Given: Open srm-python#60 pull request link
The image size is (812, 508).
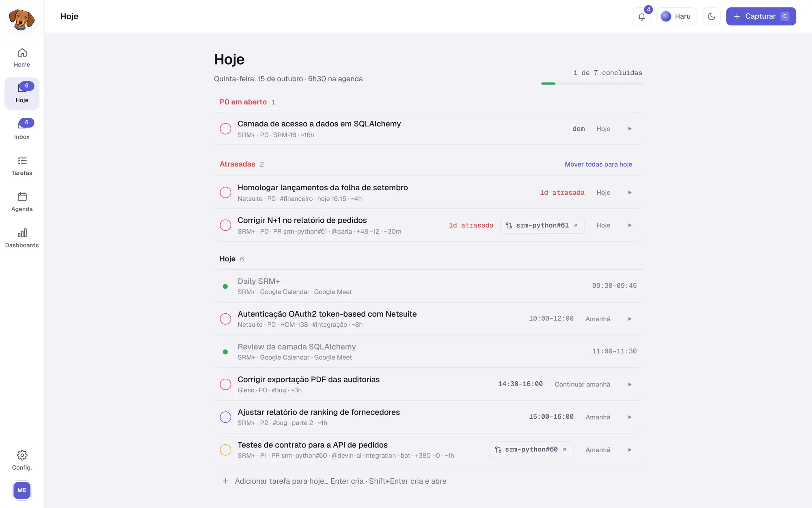Looking at the screenshot, I should 531,449.
